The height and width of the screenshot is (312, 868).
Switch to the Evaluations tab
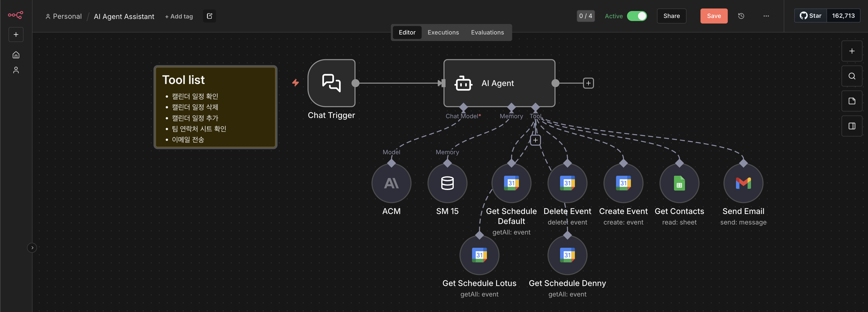point(487,32)
